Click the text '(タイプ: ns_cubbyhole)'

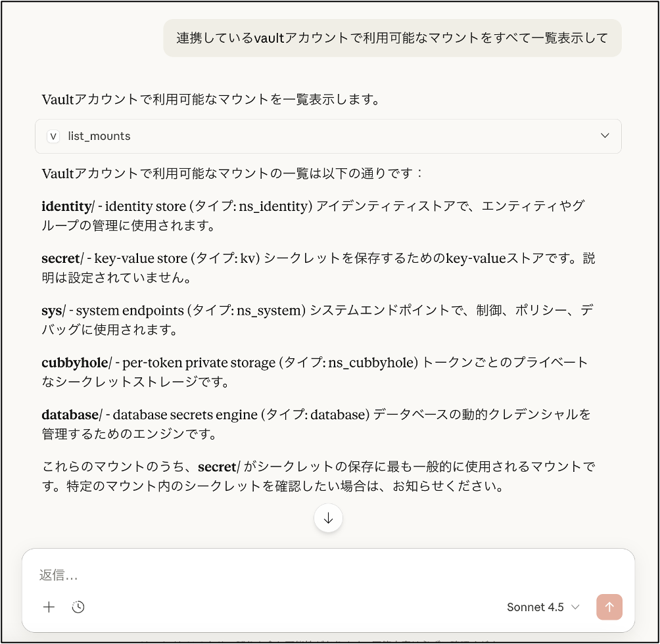[348, 363]
